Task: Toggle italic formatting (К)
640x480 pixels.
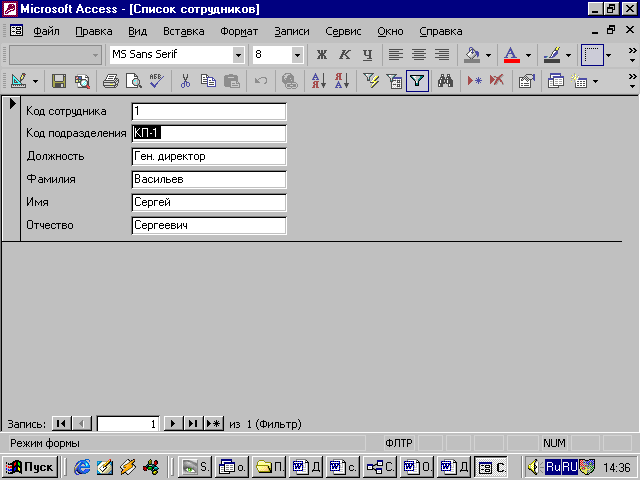Action: coord(345,54)
